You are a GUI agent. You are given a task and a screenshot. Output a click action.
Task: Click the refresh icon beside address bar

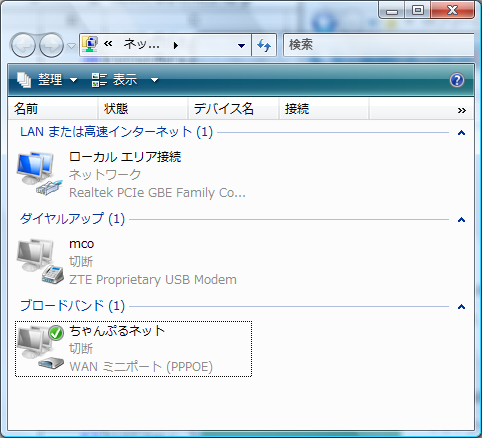[264, 45]
